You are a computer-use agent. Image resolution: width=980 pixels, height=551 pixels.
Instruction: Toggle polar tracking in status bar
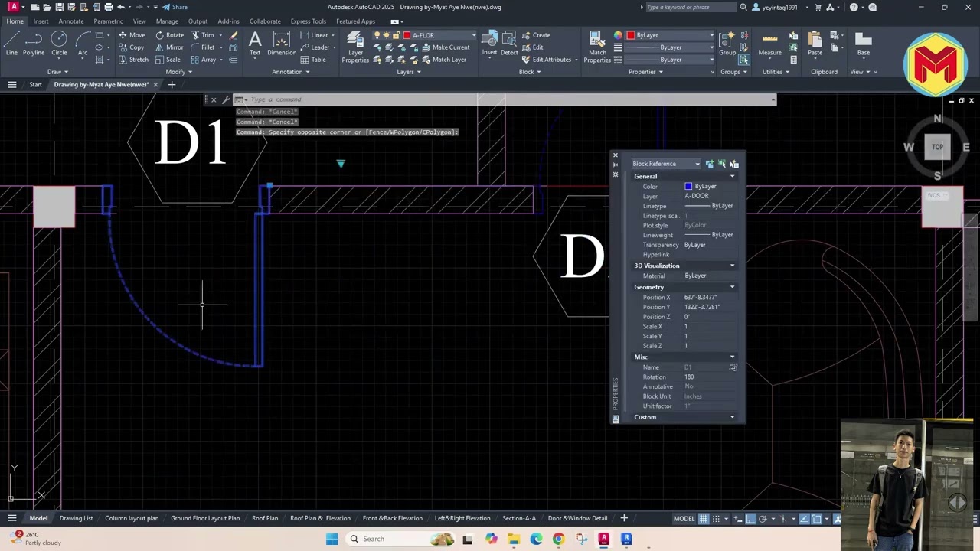pyautogui.click(x=763, y=518)
